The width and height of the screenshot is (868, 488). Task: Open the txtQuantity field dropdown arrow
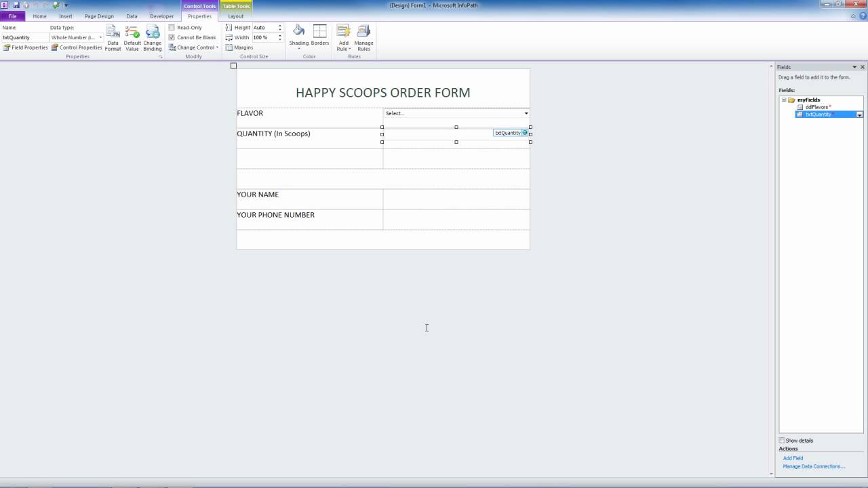click(860, 115)
